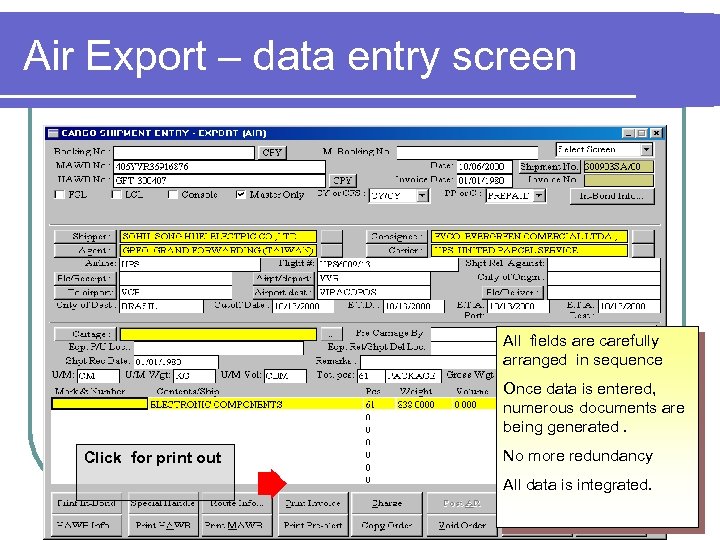Click the Consignee lookup button
The height and width of the screenshot is (540, 720).
[397, 236]
